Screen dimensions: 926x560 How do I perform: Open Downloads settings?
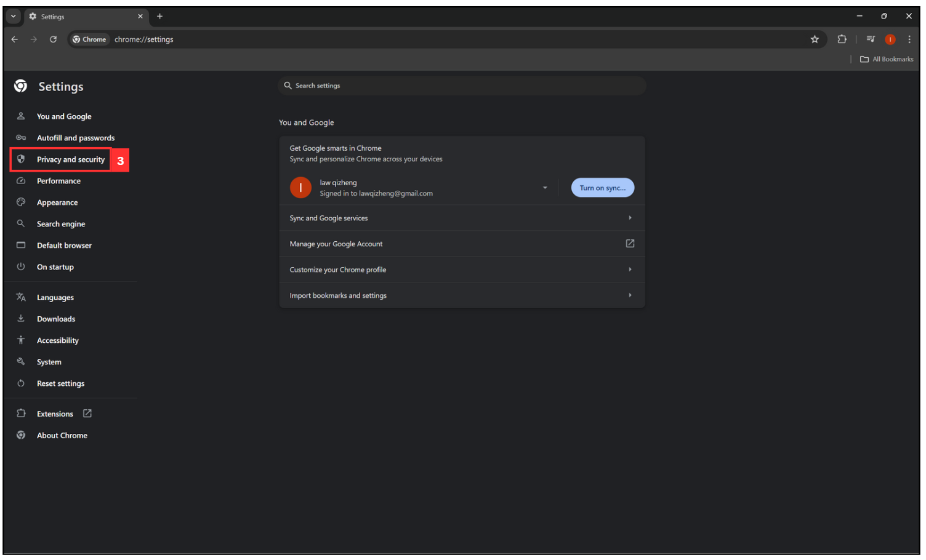56,318
